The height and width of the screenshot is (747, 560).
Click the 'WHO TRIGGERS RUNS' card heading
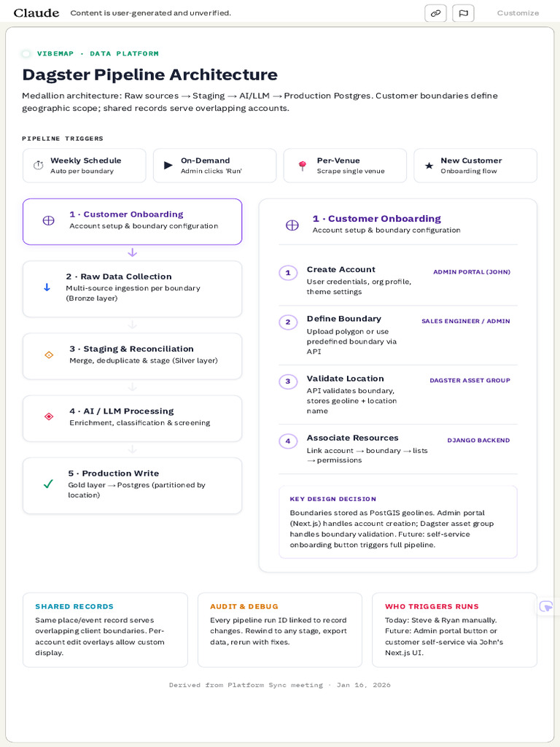[432, 606]
